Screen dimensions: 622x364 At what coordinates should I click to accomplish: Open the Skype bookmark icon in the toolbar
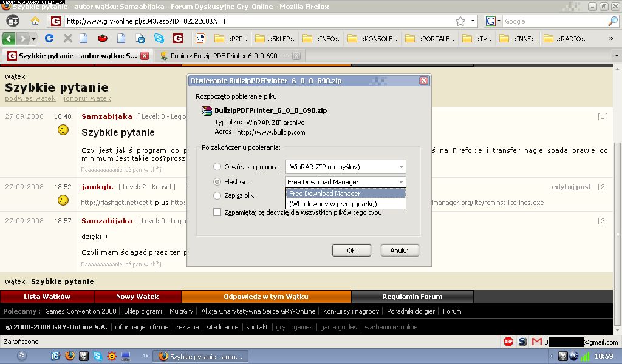pos(159,38)
